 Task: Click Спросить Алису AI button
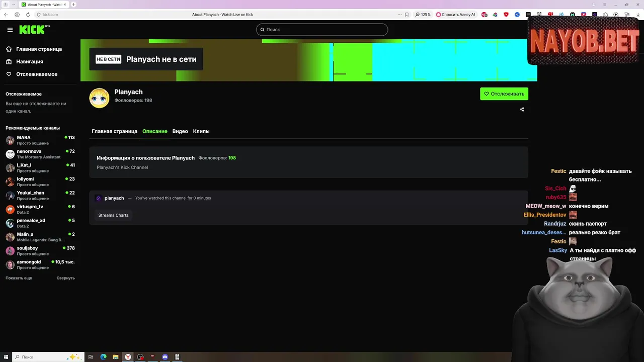coord(456,15)
